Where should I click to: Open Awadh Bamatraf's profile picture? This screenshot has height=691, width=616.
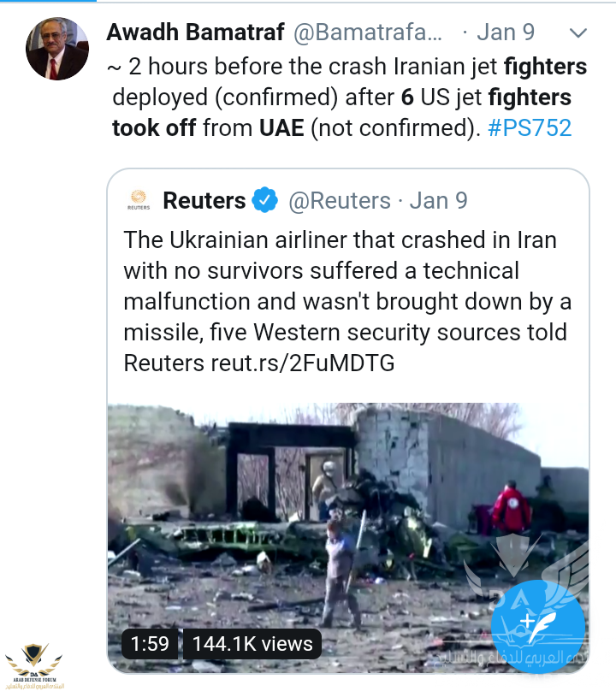click(x=57, y=49)
